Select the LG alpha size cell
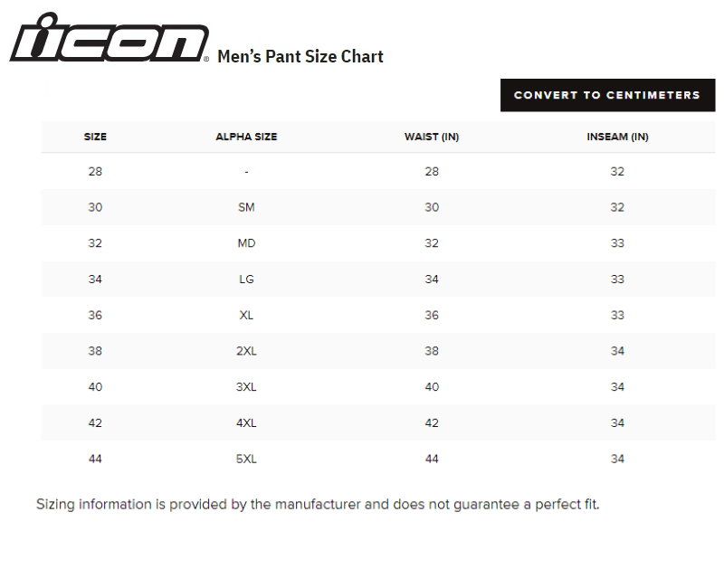 click(246, 280)
